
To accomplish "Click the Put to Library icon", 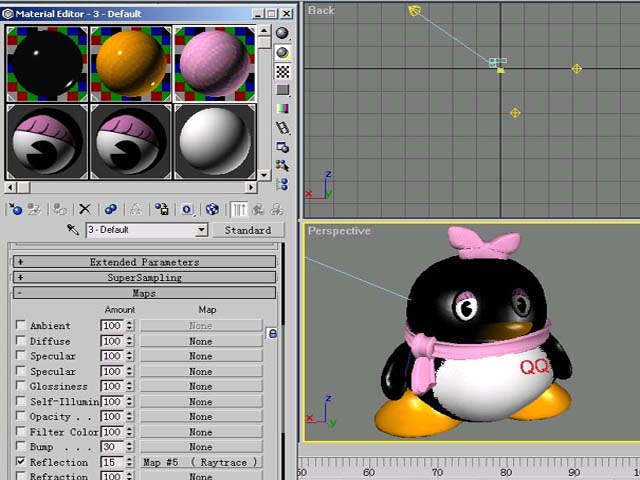I will [162, 210].
